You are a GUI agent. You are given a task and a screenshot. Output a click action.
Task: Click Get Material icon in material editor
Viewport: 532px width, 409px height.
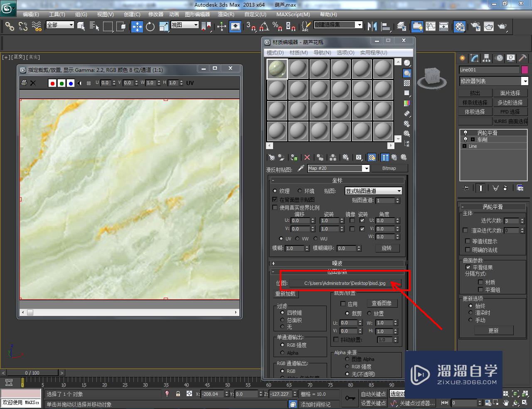tap(271, 157)
